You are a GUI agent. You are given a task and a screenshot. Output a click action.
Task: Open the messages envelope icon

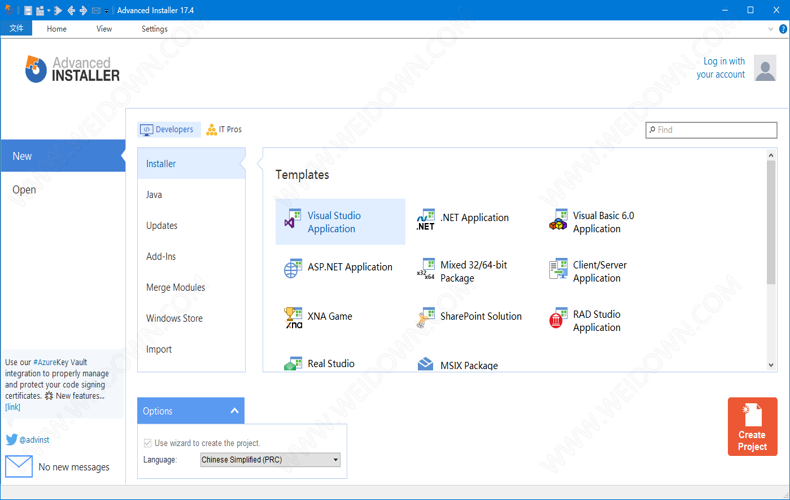pos(19,466)
